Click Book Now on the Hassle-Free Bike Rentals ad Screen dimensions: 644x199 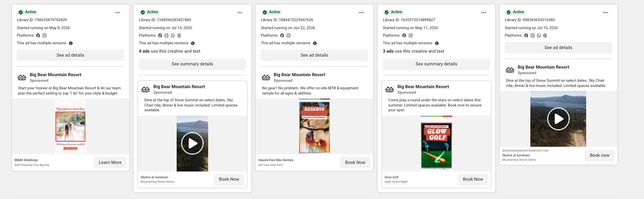[355, 162]
